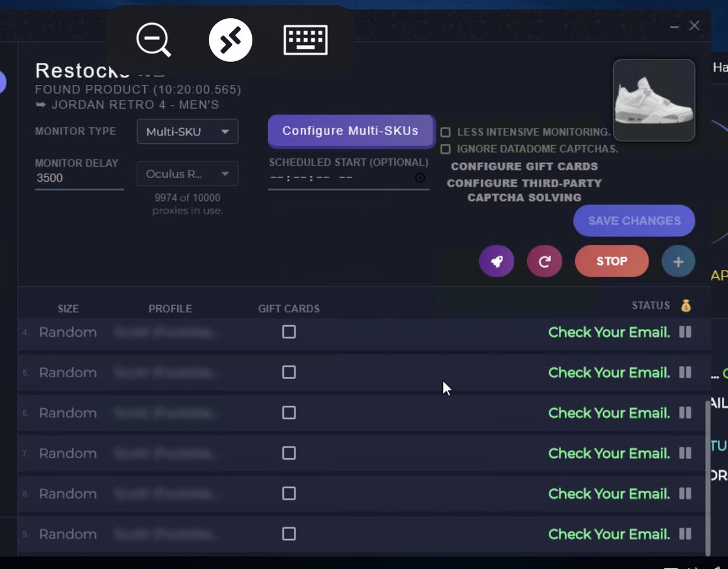Check gift cards box for row 5

[289, 372]
